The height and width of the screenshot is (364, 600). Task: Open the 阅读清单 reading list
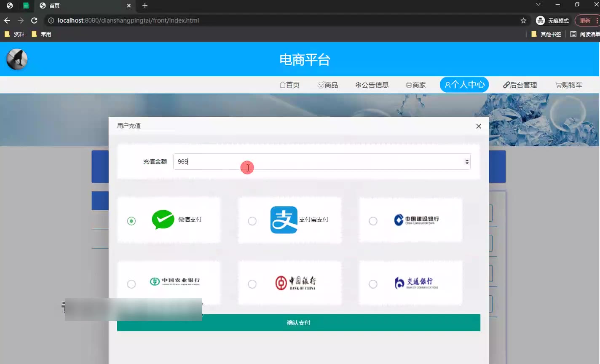[585, 34]
